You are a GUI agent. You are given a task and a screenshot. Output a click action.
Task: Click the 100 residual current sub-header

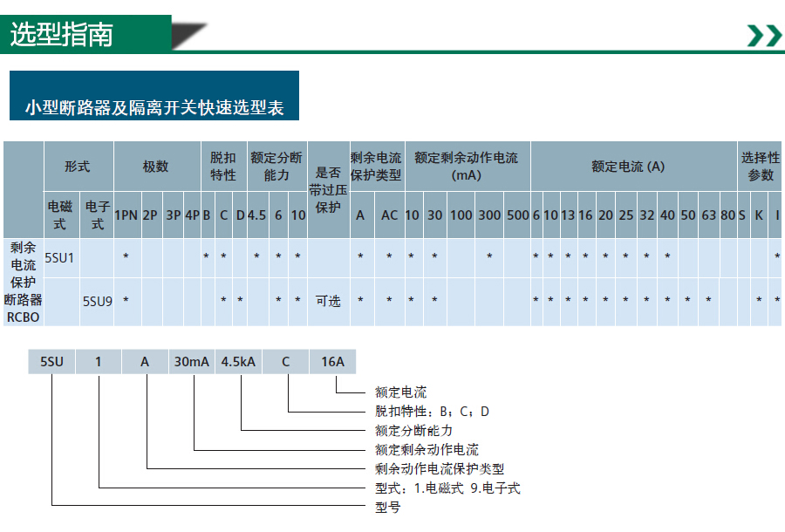[x=461, y=215]
